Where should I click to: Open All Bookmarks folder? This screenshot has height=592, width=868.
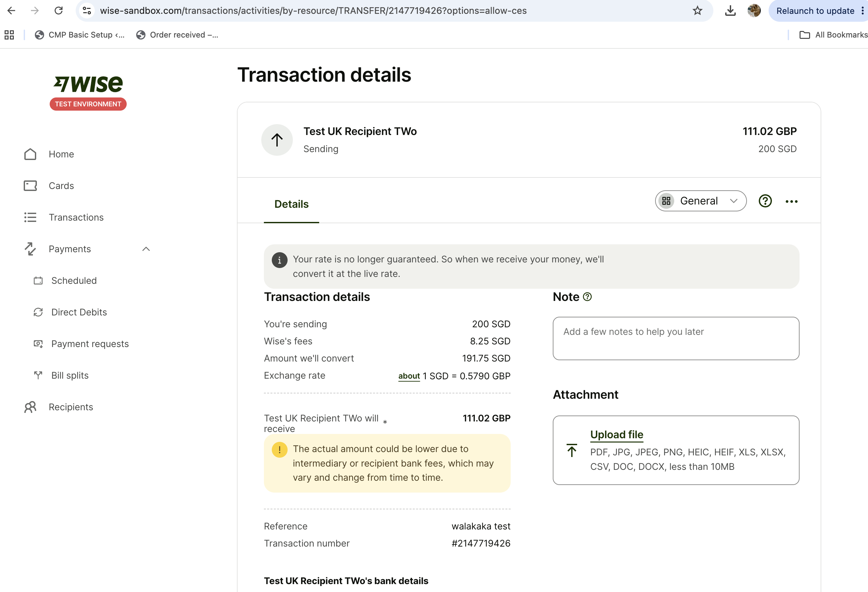(x=834, y=35)
